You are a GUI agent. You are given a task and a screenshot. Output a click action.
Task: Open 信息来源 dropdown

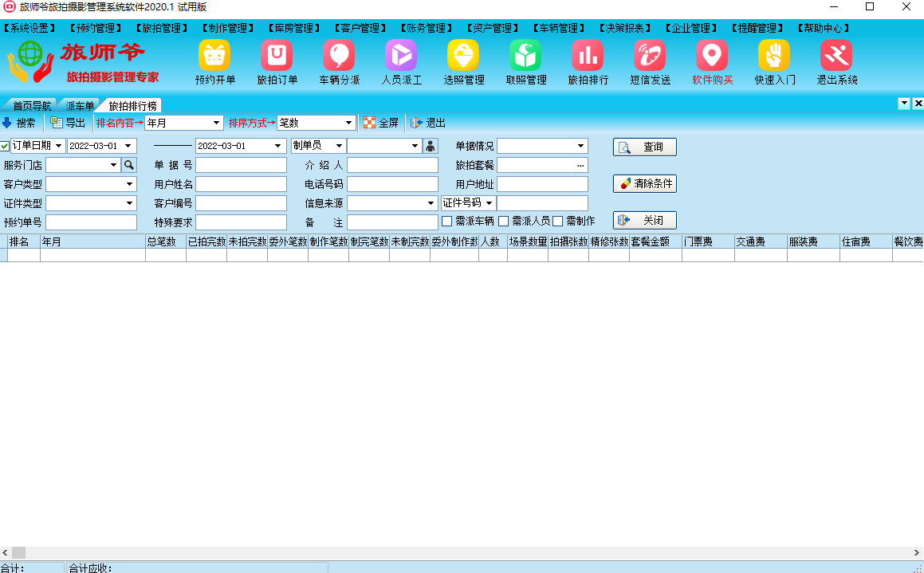coord(431,203)
